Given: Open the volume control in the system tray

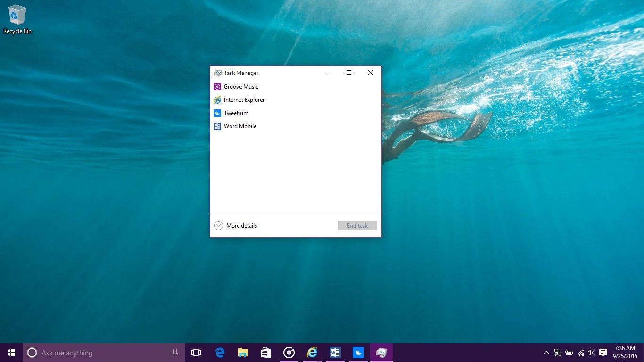Looking at the screenshot, I should tap(591, 352).
